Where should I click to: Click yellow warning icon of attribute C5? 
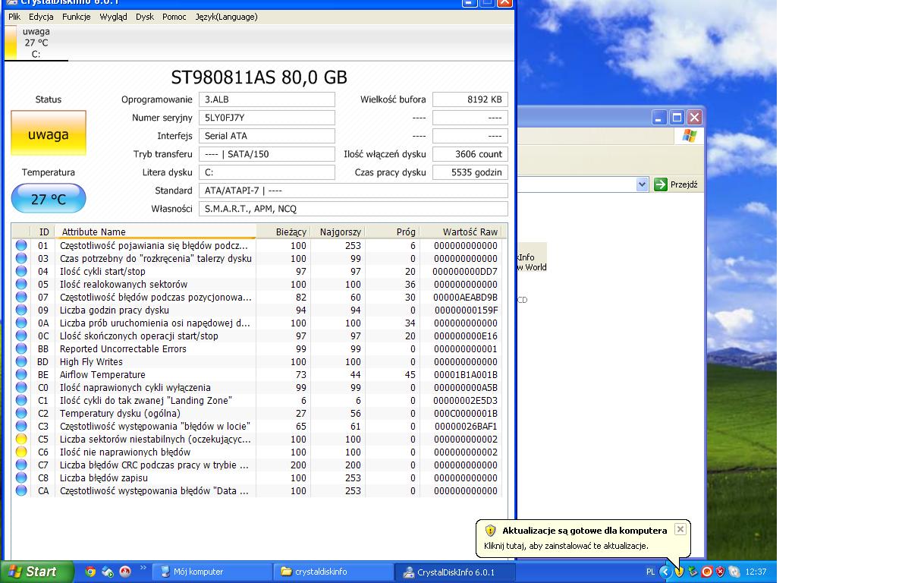[x=21, y=439]
